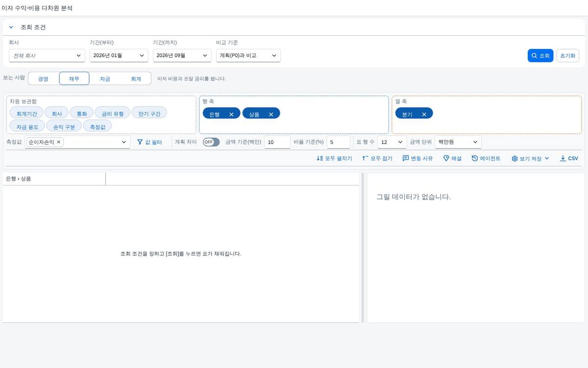The image size is (588, 368).
Task: Open the 해설 commentary
Action: click(x=452, y=158)
